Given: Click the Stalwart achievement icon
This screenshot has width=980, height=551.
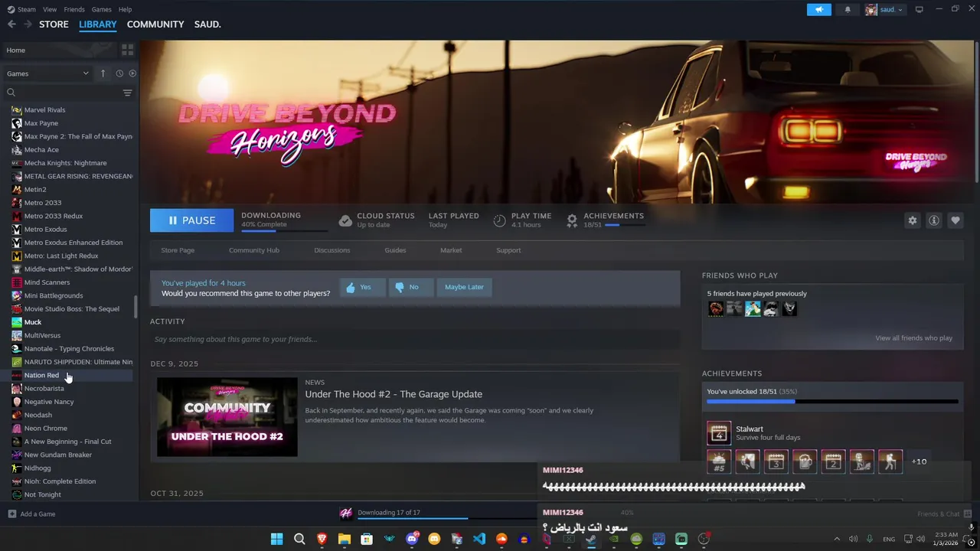Looking at the screenshot, I should 719,433.
